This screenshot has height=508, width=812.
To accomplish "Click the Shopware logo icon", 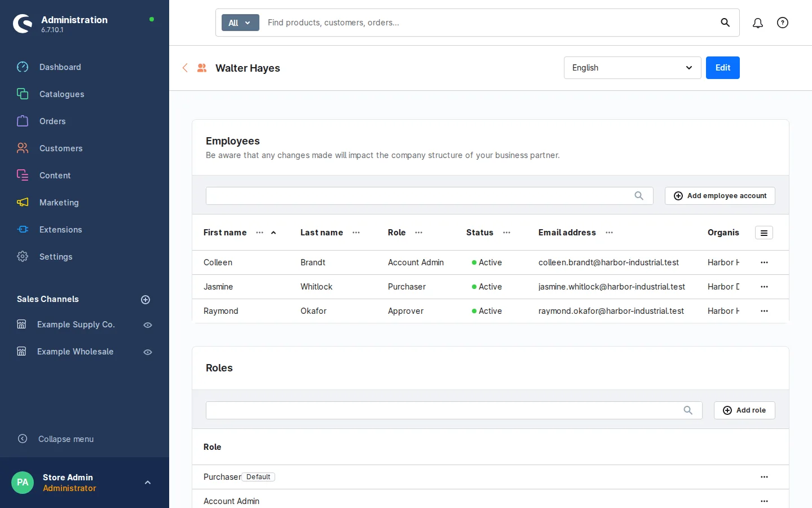I will tap(23, 23).
